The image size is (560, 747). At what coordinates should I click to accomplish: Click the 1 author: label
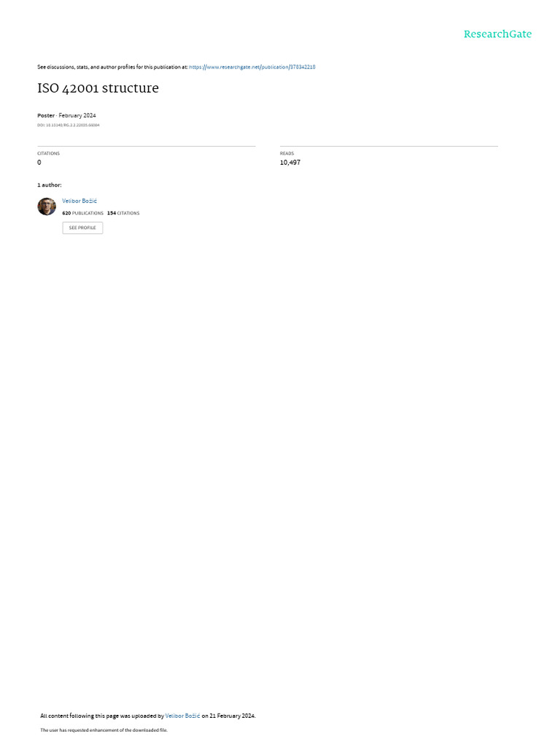[x=50, y=185]
